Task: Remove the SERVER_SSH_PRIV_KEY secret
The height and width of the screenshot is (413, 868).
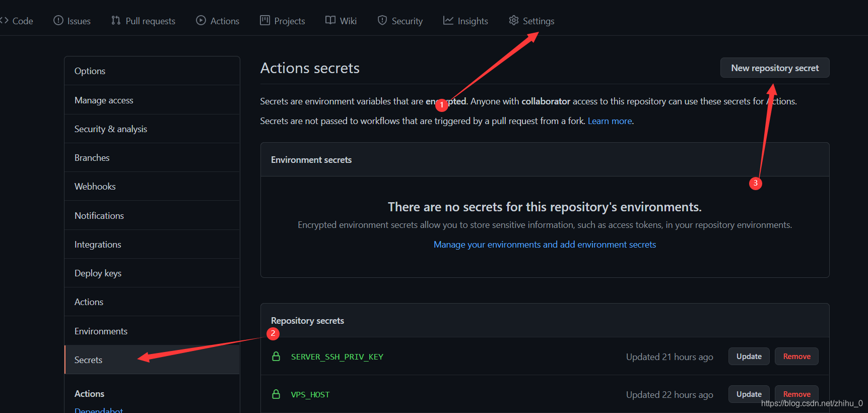Action: click(x=796, y=357)
